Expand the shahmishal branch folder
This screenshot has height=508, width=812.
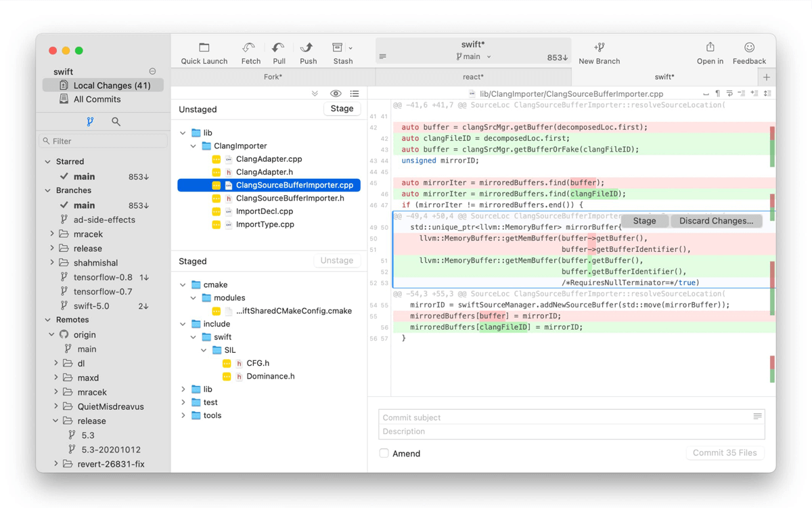click(x=52, y=263)
